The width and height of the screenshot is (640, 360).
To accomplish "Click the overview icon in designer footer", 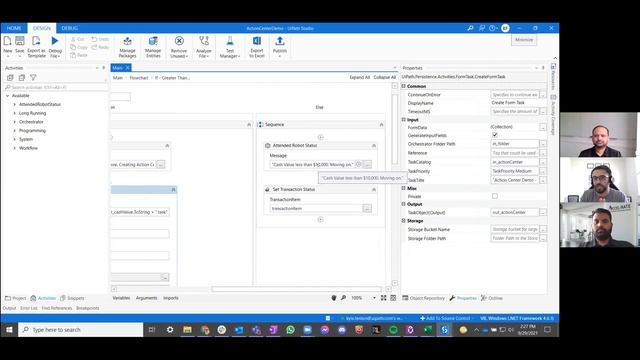I will point(393,298).
